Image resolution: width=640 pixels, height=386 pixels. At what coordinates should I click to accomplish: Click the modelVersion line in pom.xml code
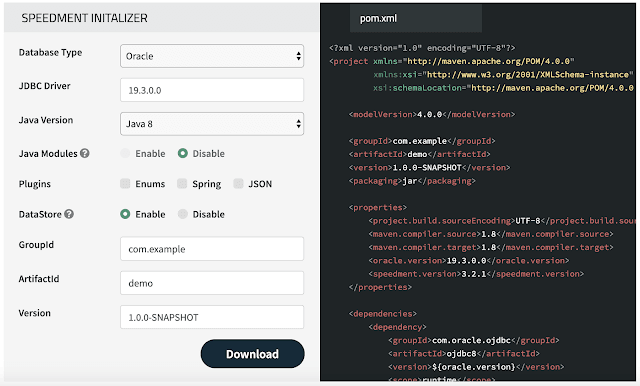(x=432, y=114)
